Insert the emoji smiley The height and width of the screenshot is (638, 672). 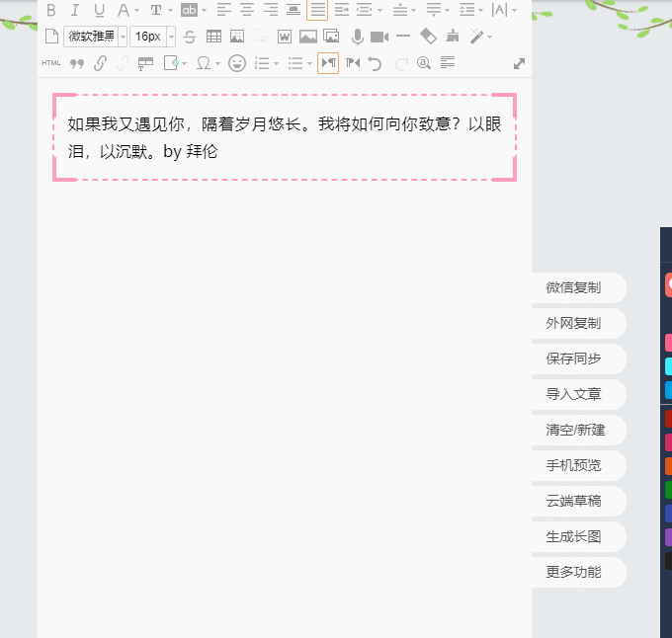click(x=237, y=63)
